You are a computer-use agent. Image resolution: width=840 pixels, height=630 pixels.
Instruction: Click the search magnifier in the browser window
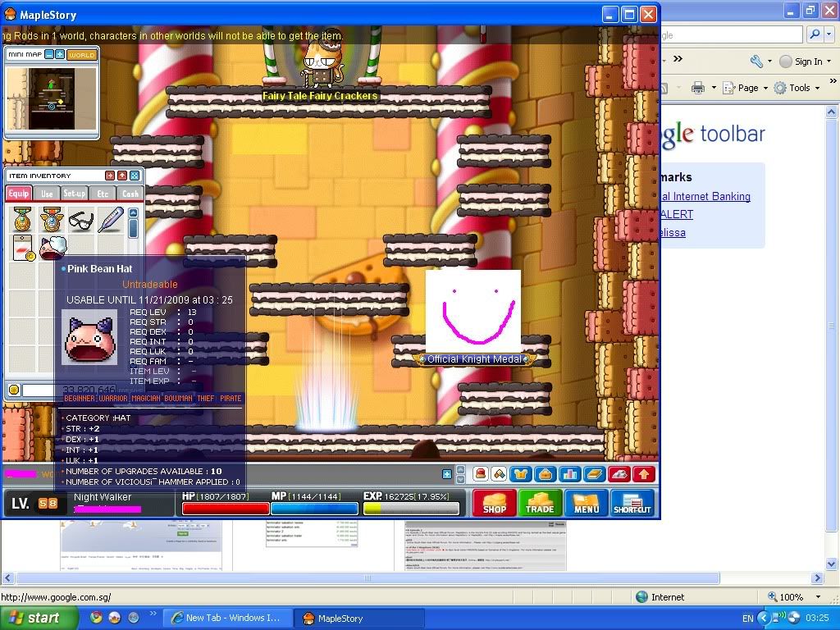815,34
